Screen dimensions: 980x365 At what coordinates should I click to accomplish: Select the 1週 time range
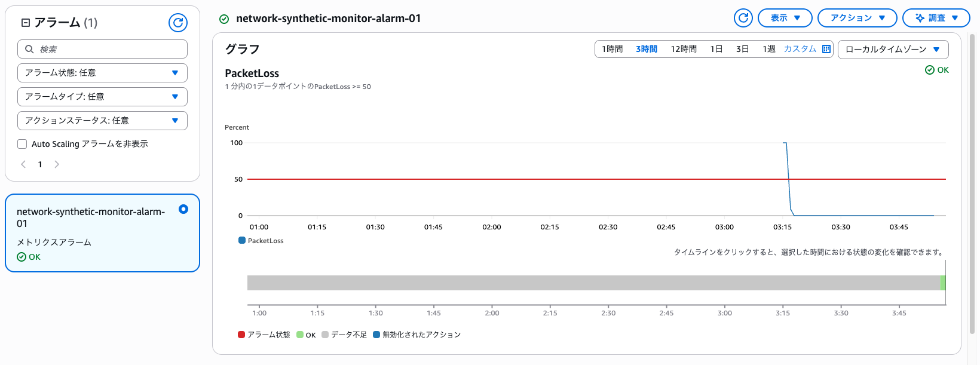coord(769,49)
